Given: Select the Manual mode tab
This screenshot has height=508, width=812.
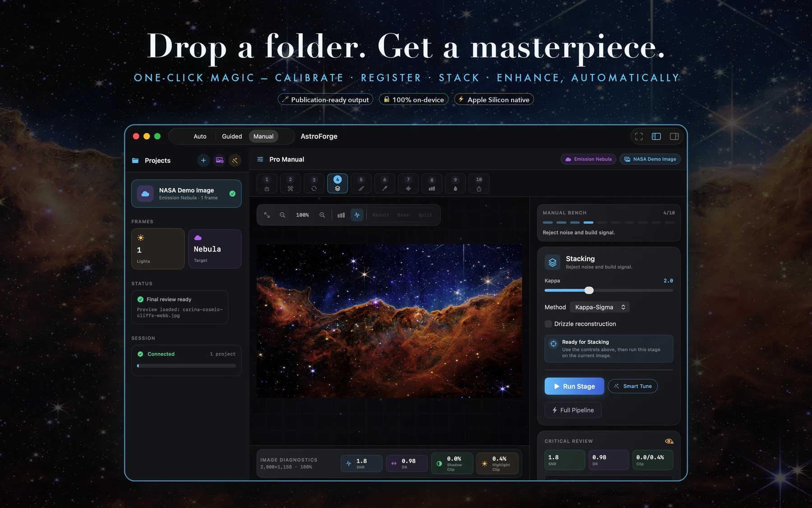Looking at the screenshot, I should coord(263,136).
